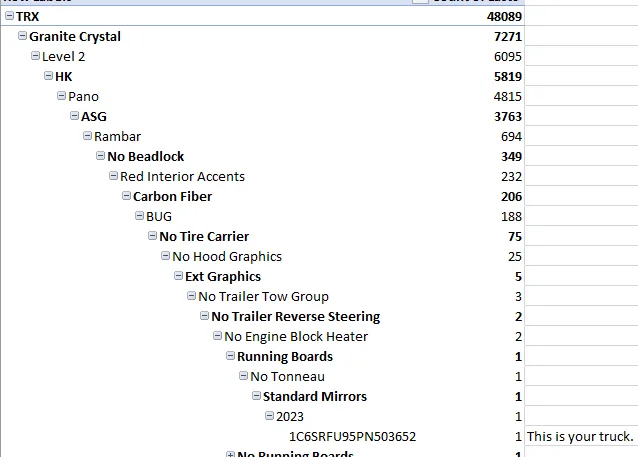Select the No Trailer Tow Group label
This screenshot has height=457, width=638.
(x=264, y=297)
